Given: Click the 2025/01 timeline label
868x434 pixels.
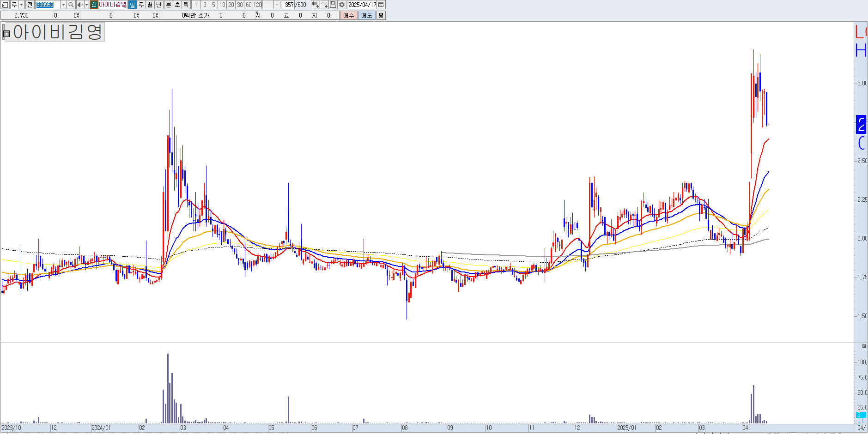Looking at the screenshot, I should coord(626,428).
